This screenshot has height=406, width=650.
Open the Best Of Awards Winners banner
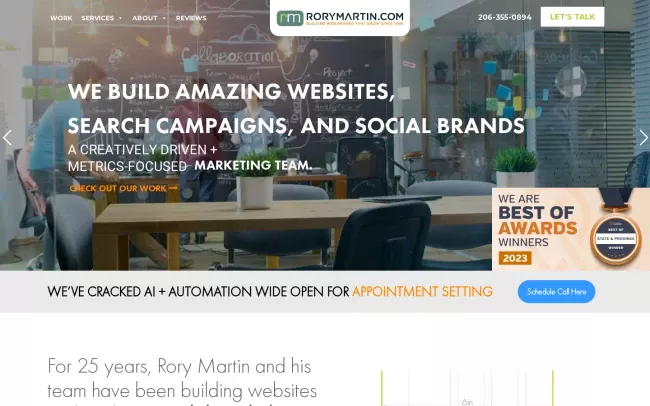click(x=571, y=229)
